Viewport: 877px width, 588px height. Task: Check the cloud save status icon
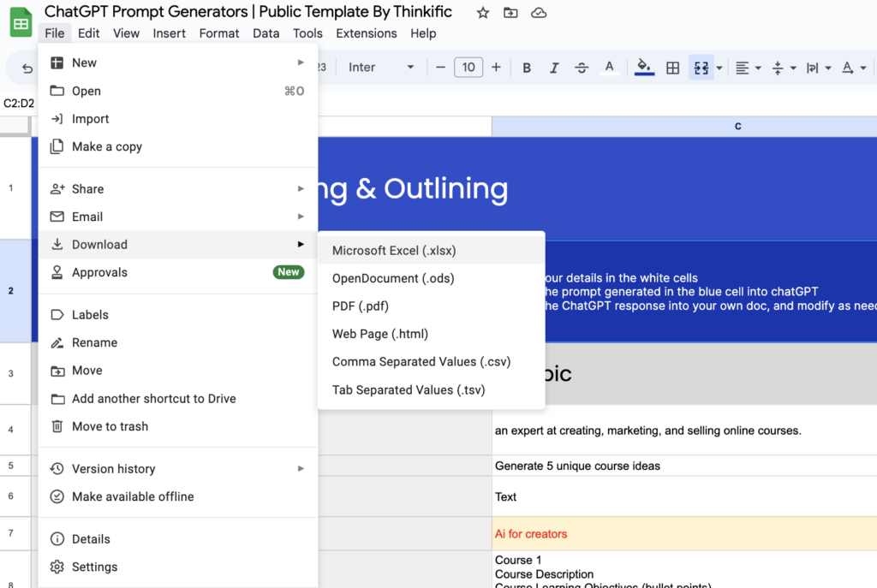[x=539, y=13]
